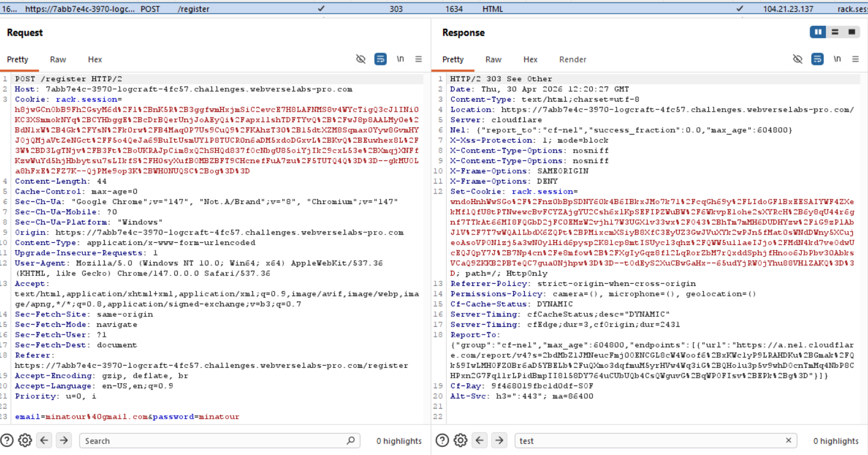
Task: Click 'Sec-Fetch-Site: same-origin' header
Action: pyautogui.click(x=84, y=314)
